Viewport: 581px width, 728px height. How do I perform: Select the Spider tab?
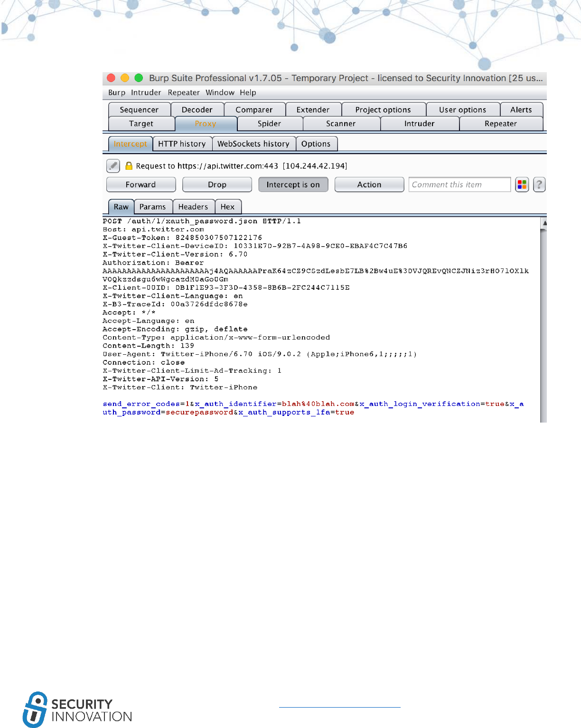click(x=270, y=123)
